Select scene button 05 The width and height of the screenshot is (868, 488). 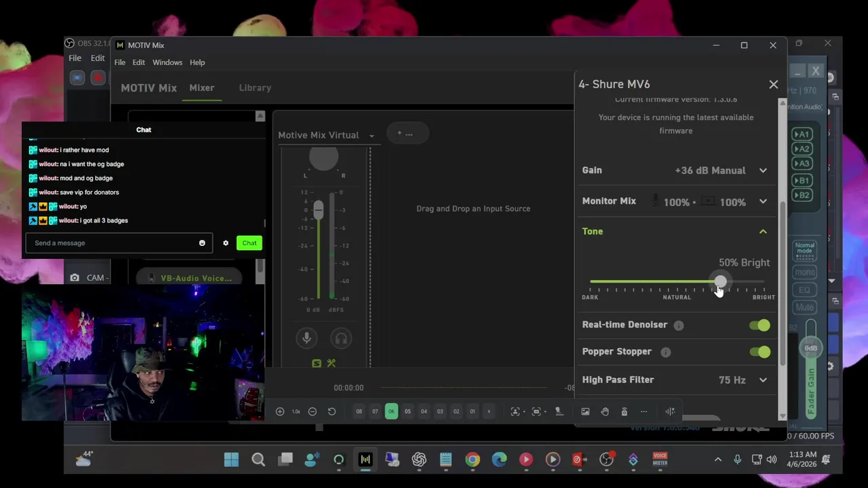point(408,411)
